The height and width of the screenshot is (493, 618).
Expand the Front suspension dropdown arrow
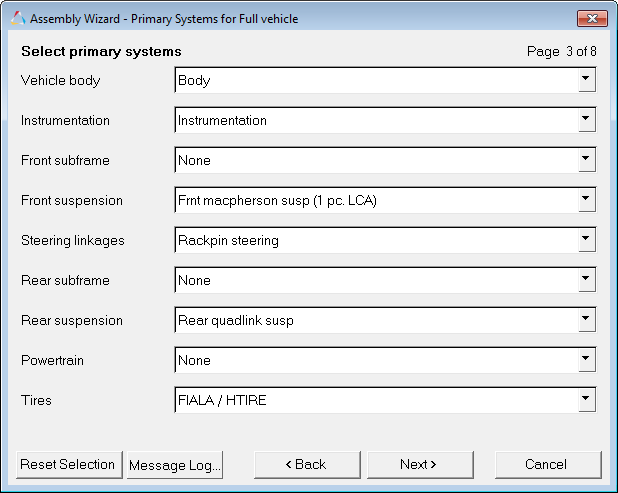[586, 200]
